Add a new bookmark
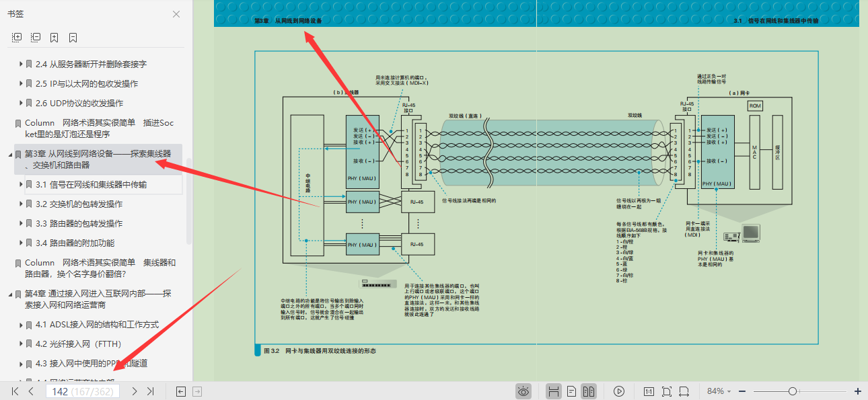This screenshot has height=400, width=868. 55,38
